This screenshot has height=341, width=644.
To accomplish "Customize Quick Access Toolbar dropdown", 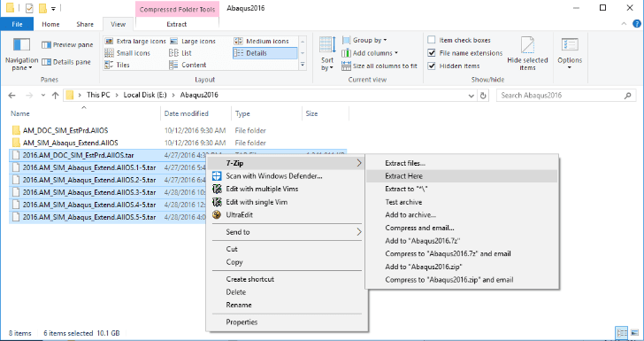I will pos(53,9).
